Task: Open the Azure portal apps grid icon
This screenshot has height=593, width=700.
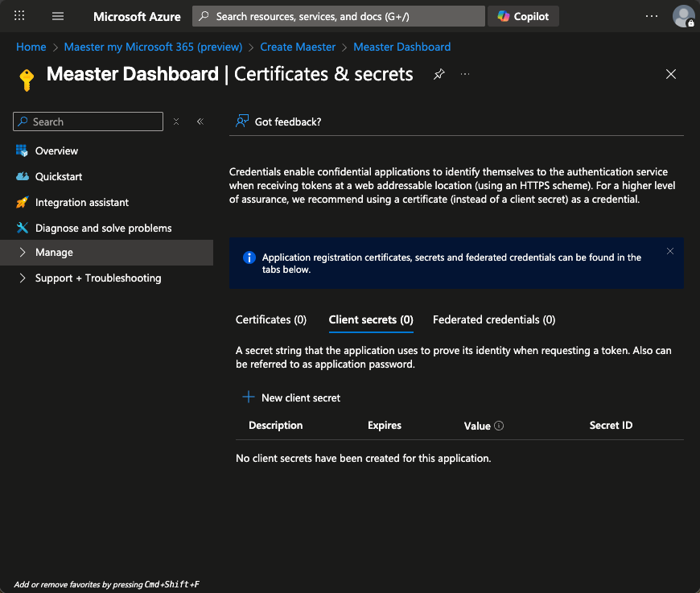Action: point(20,16)
